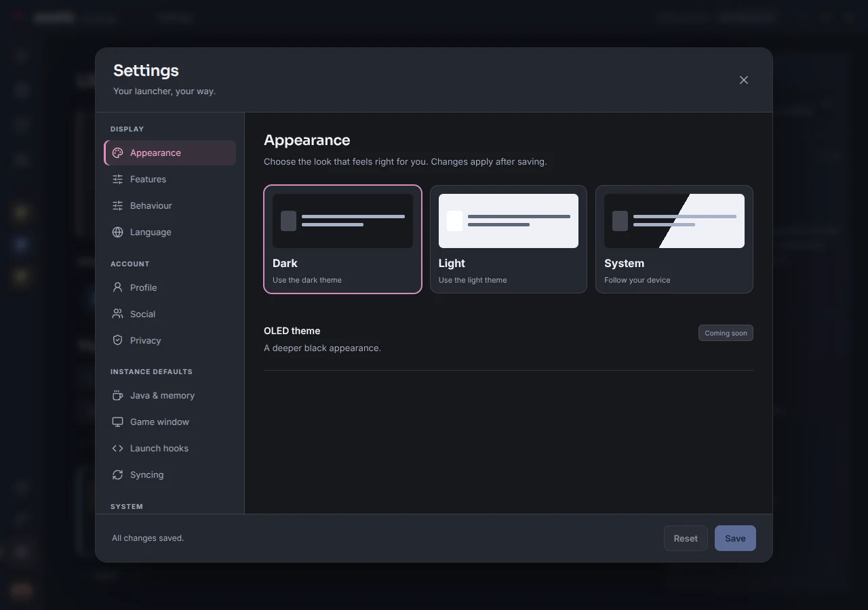This screenshot has height=610, width=868.
Task: Click the Language globe icon
Action: point(117,232)
